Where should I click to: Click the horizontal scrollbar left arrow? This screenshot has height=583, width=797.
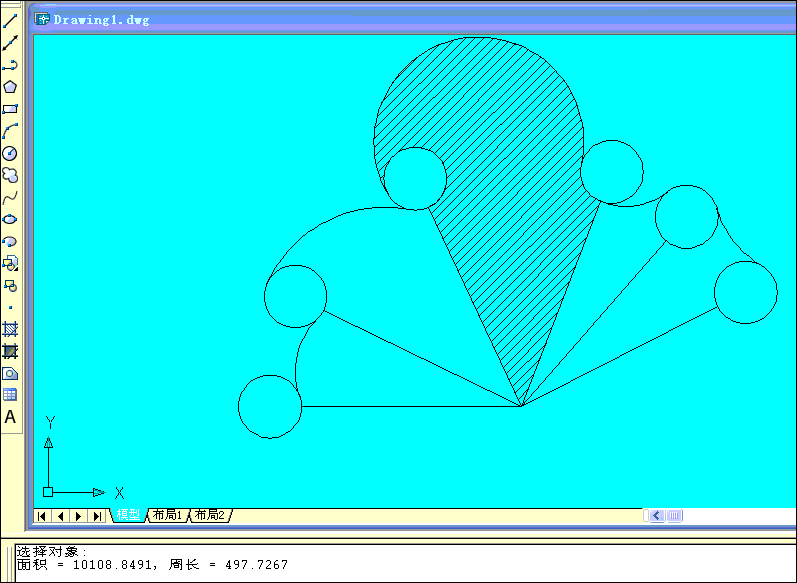(x=657, y=515)
